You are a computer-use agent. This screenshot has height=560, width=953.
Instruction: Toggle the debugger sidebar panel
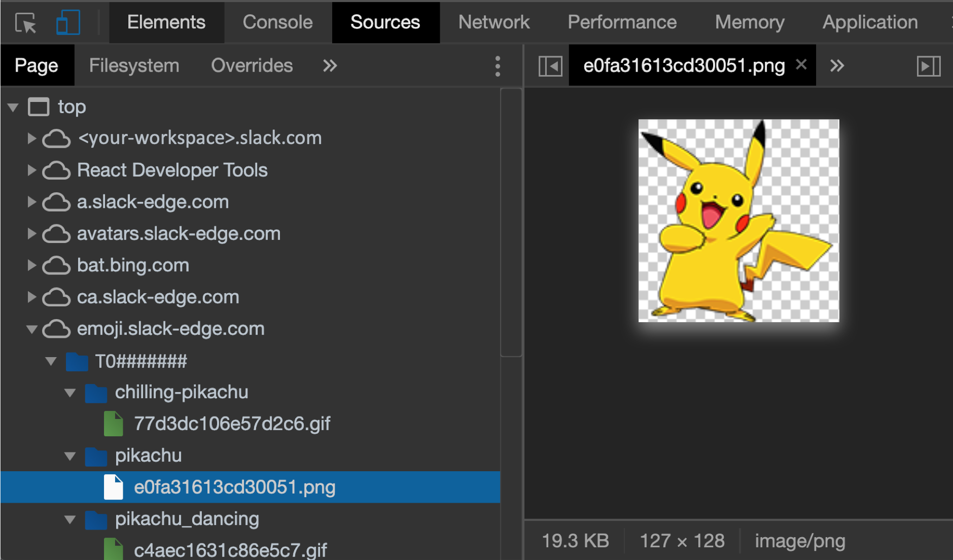tap(929, 66)
